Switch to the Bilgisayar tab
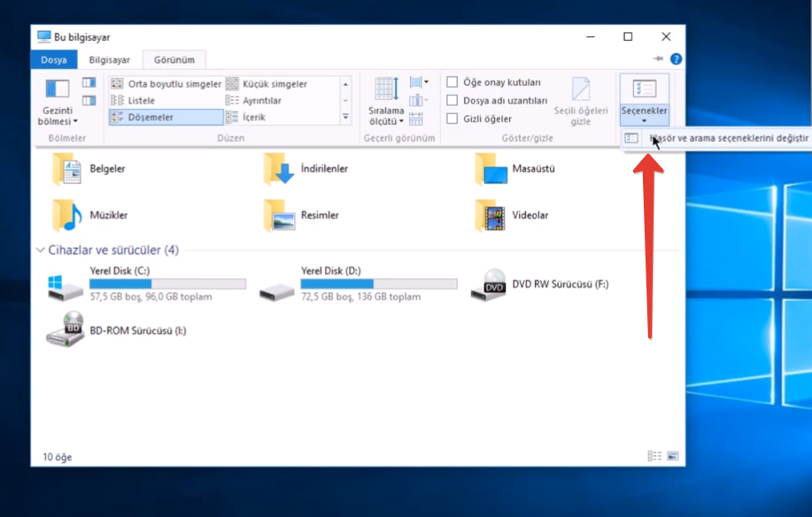The height and width of the screenshot is (517, 812). pyautogui.click(x=109, y=59)
